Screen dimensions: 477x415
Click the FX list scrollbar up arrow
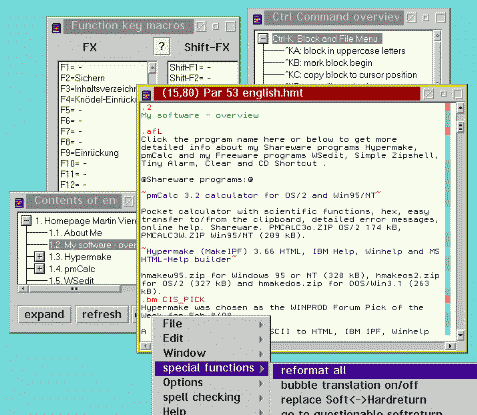click(152, 68)
